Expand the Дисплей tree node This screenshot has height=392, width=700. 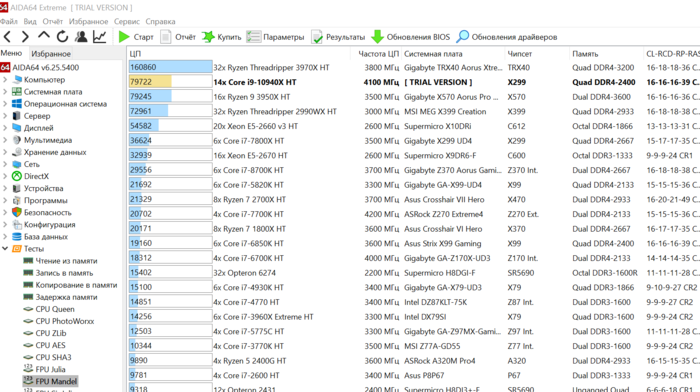pyautogui.click(x=5, y=128)
